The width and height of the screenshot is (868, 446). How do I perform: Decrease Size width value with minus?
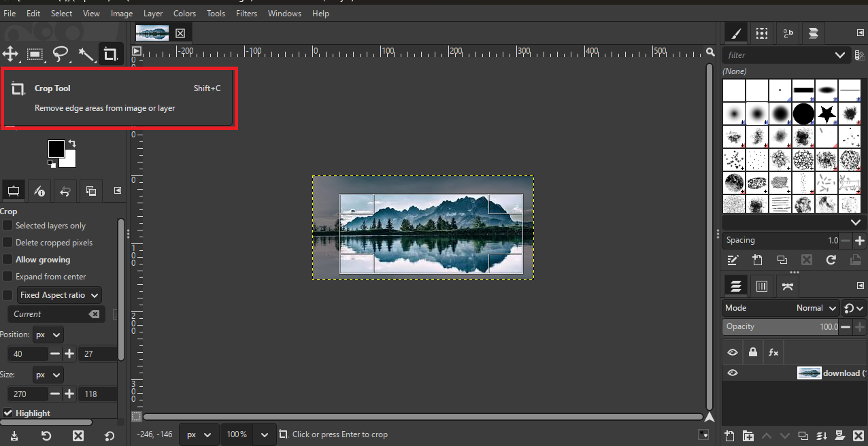[x=56, y=394]
